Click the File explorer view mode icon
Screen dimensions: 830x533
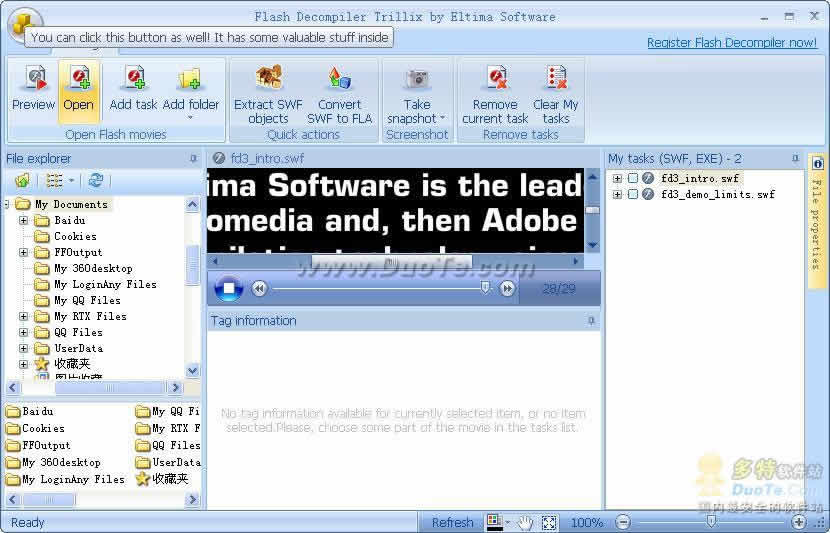click(54, 180)
